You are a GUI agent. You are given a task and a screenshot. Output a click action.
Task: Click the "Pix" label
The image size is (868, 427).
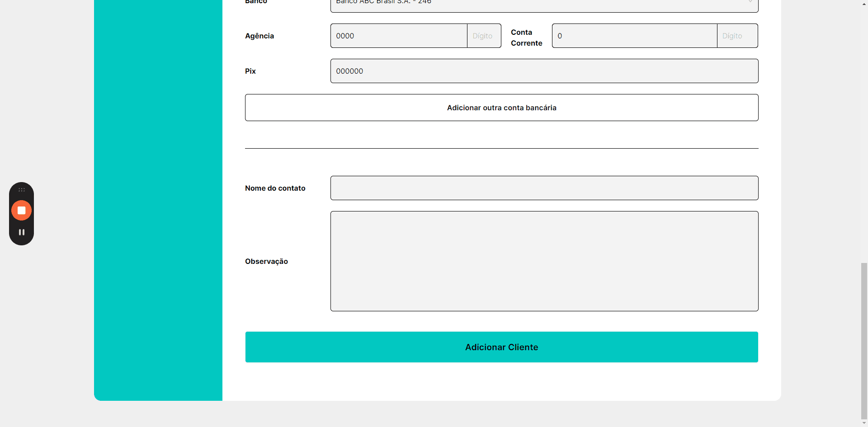[x=250, y=71]
